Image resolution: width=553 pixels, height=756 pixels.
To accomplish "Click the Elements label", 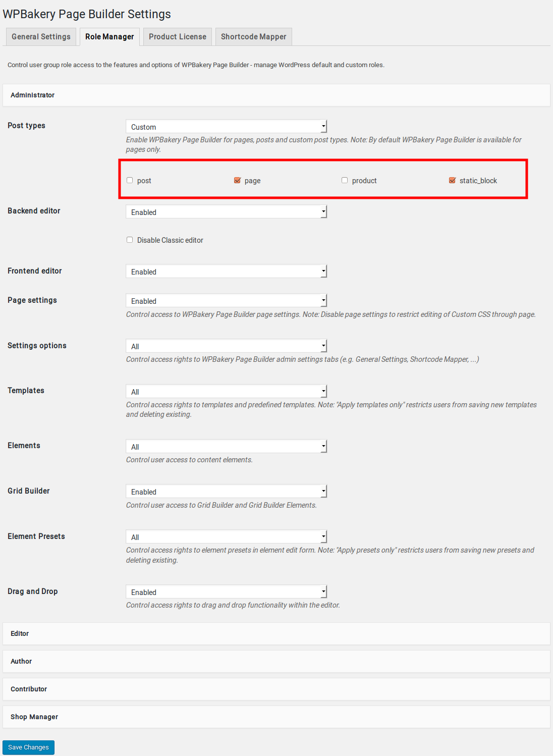I will point(24,446).
